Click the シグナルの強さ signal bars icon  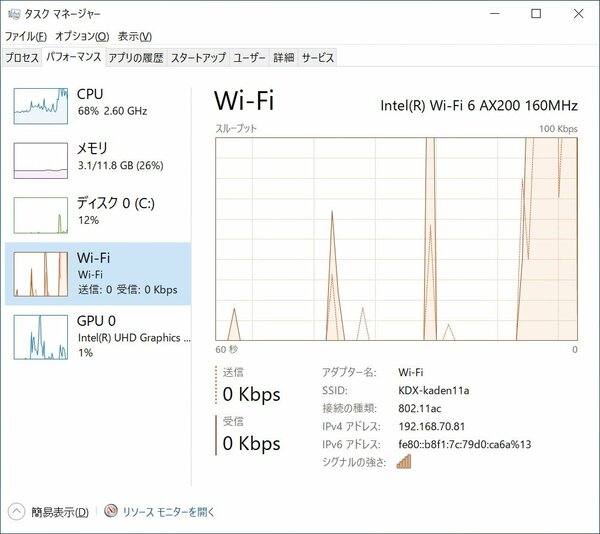[x=404, y=462]
